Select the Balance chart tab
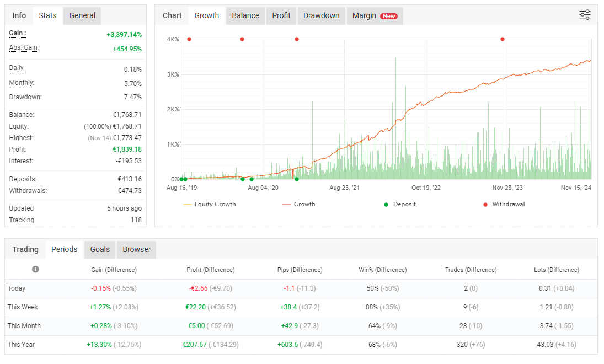The height and width of the screenshot is (364, 604). click(245, 15)
